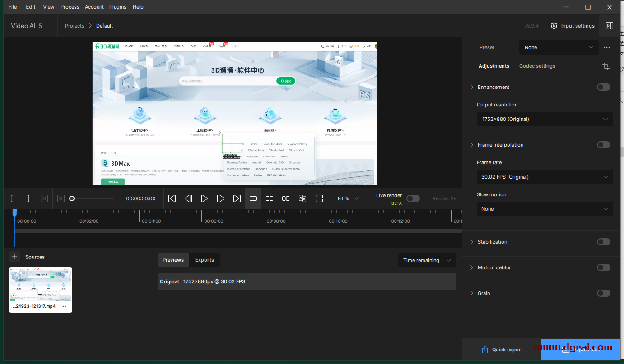Select the single view layout icon
The height and width of the screenshot is (364, 624).
(253, 198)
